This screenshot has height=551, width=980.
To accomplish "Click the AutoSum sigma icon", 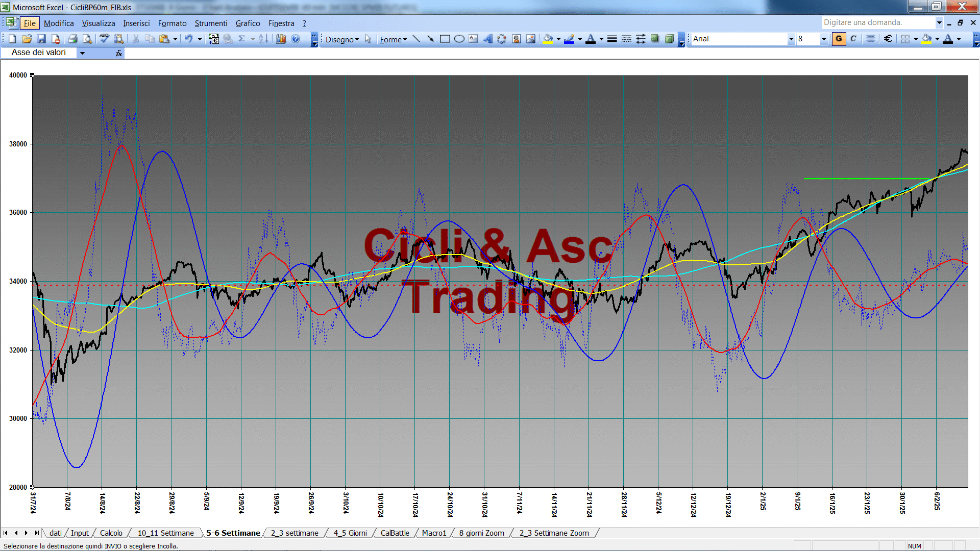I will point(242,39).
